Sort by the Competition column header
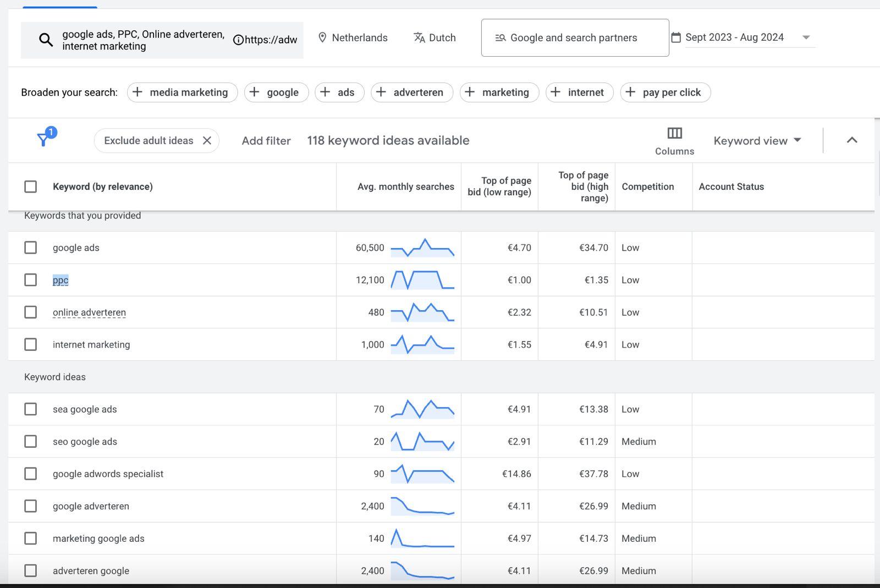The width and height of the screenshot is (880, 588). coord(648,186)
